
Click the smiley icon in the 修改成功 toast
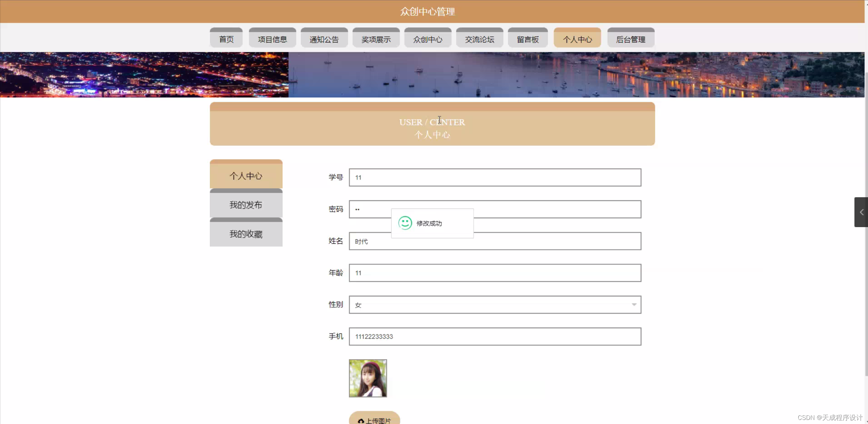pyautogui.click(x=404, y=223)
